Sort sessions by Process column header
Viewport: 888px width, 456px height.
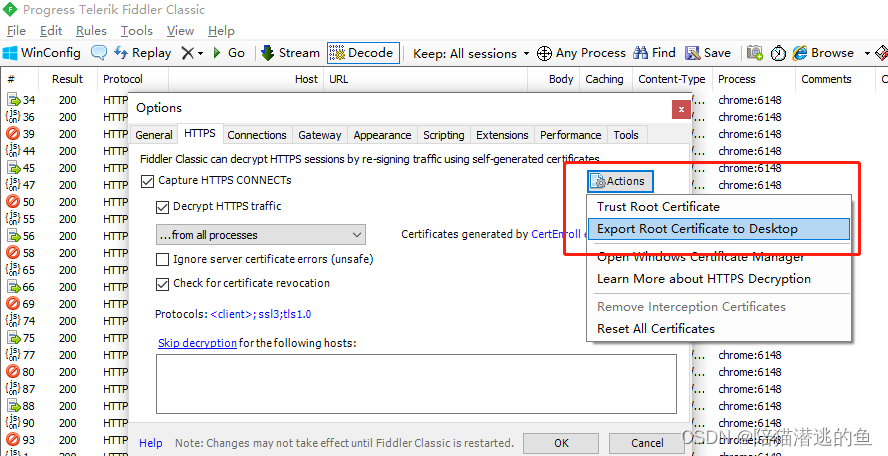pyautogui.click(x=753, y=79)
